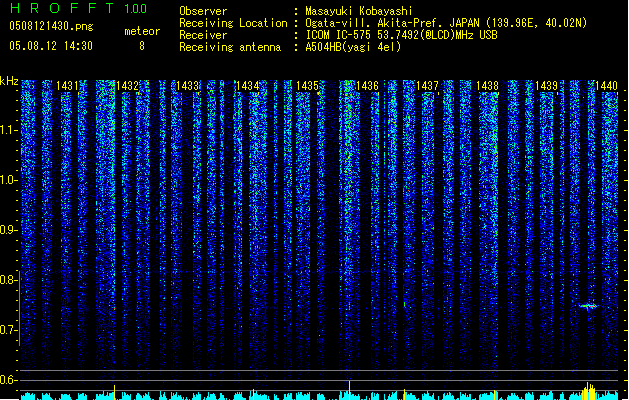Click the 1.0 kHz axis label
The height and width of the screenshot is (400, 629).
pyautogui.click(x=9, y=180)
